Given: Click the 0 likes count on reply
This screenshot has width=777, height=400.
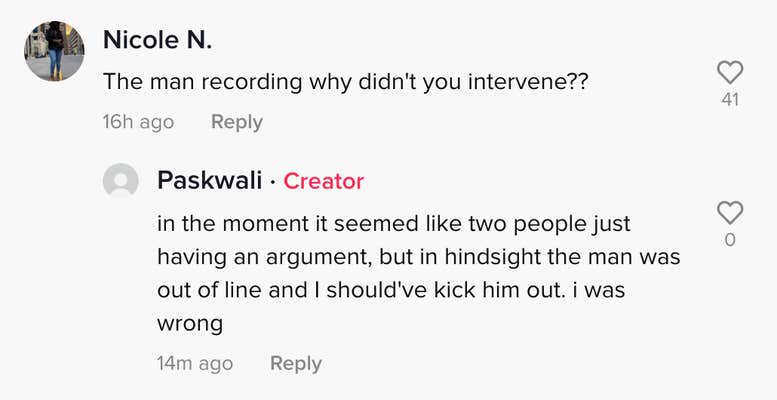Looking at the screenshot, I should (x=730, y=240).
